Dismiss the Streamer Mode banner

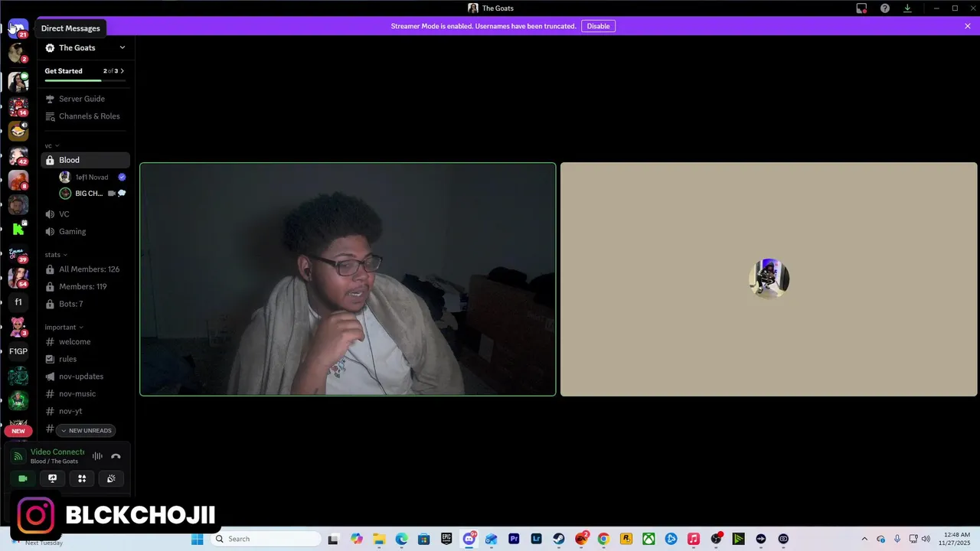(x=968, y=26)
